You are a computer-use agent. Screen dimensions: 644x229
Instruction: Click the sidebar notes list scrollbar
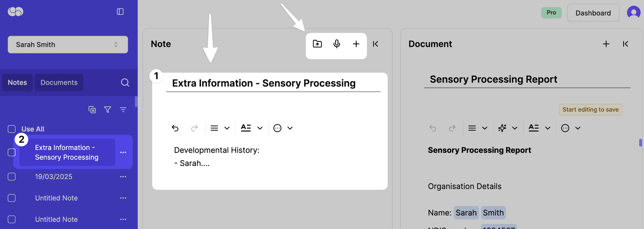136,102
